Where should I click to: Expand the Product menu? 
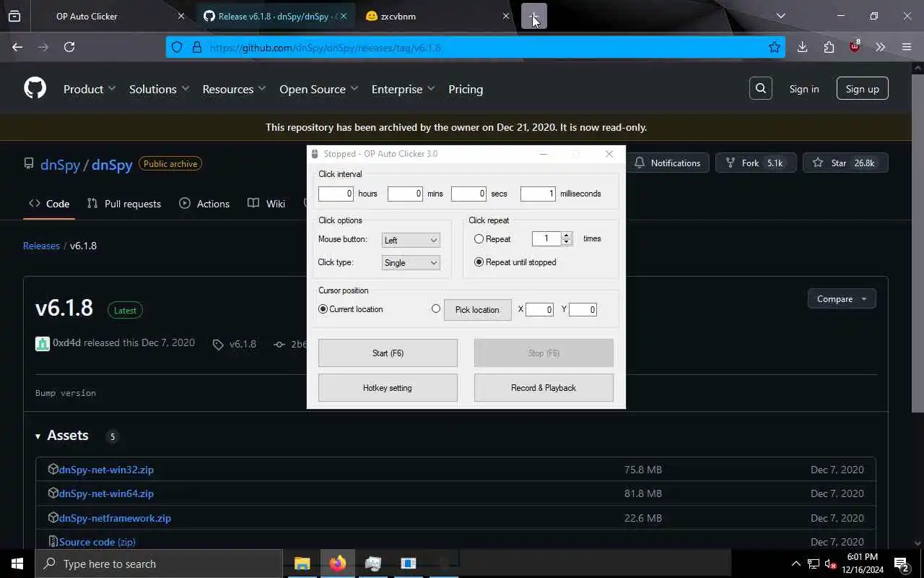click(90, 89)
